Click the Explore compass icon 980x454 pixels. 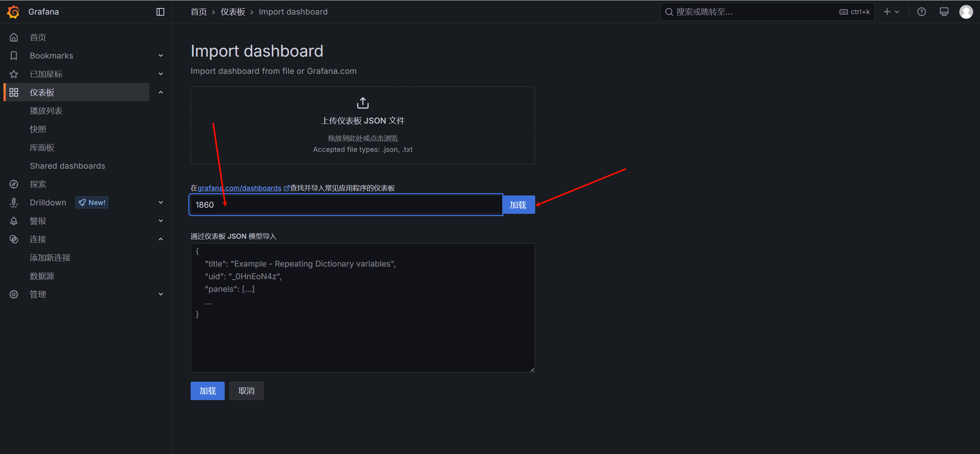coord(14,184)
